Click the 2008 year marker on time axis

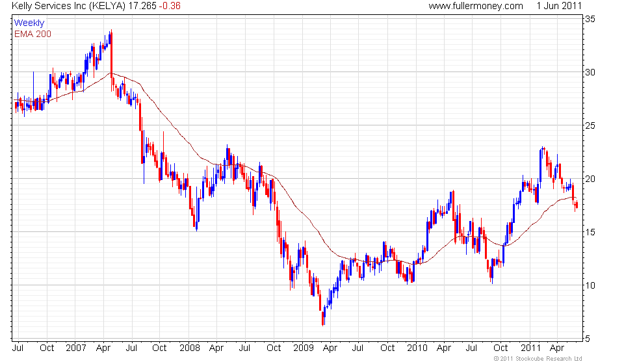(x=189, y=348)
